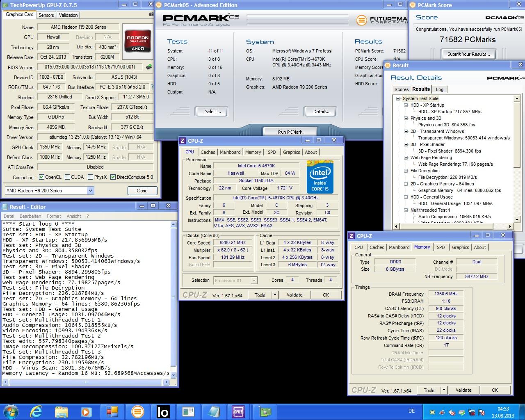Click the GPU-Z camera screenshot icon

tap(152, 14)
